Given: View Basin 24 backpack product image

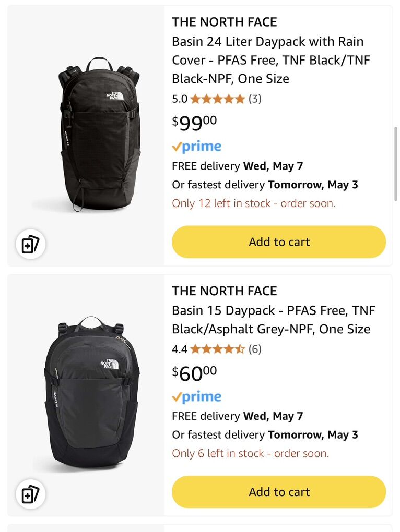Looking at the screenshot, I should point(99,134).
